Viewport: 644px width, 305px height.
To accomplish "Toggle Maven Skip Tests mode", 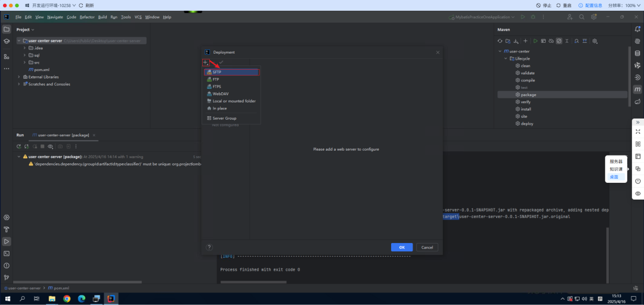I will point(559,41).
